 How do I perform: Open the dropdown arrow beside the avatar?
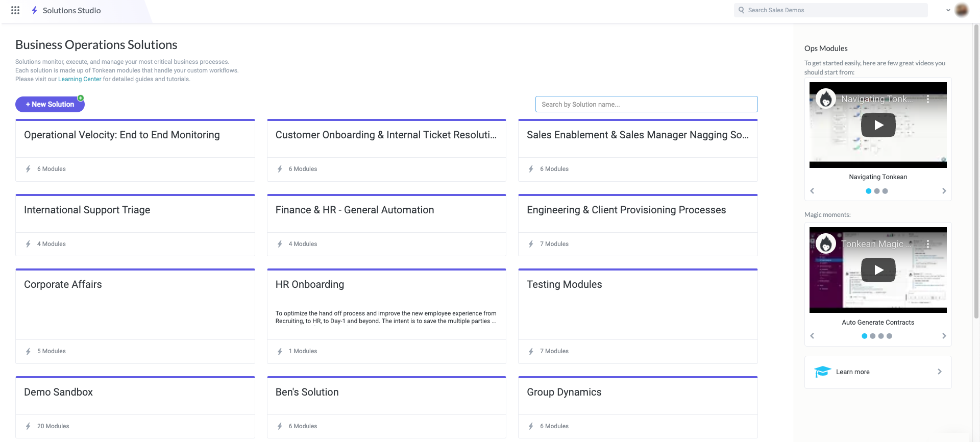948,10
